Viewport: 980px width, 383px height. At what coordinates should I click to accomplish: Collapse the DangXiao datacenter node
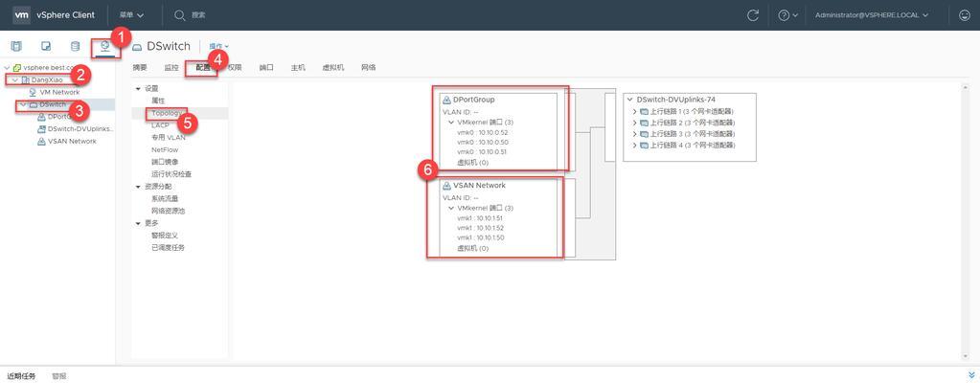click(x=15, y=80)
